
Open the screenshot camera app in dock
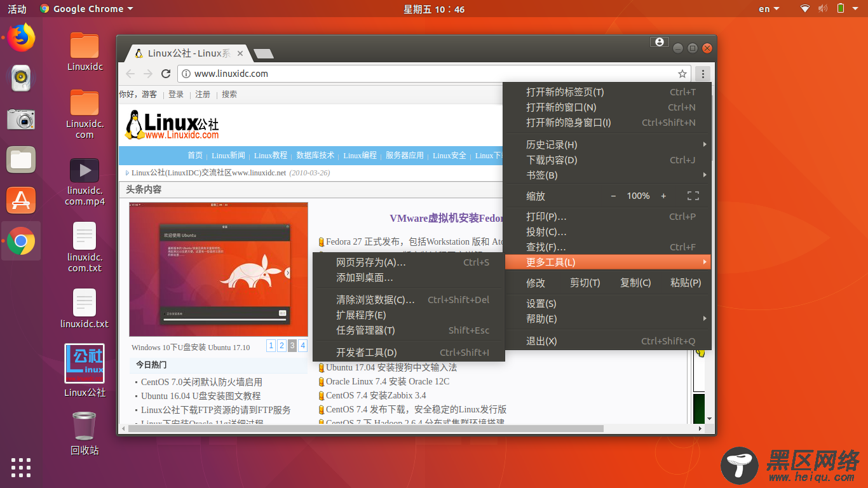pyautogui.click(x=21, y=119)
